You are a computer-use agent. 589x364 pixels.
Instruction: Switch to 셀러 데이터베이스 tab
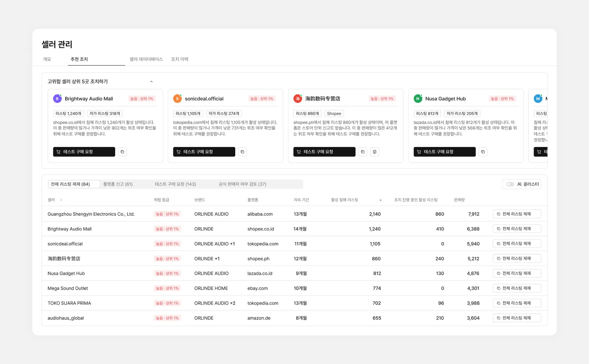tap(146, 59)
